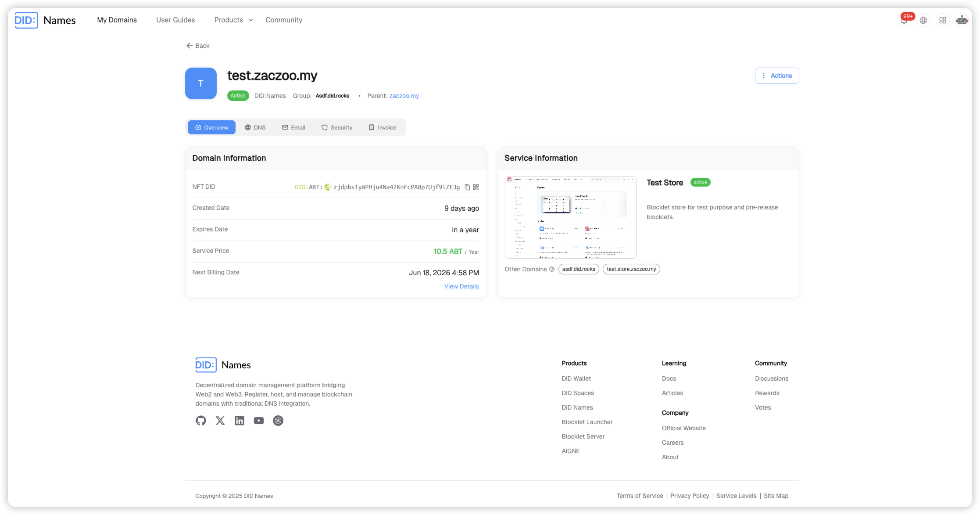Show the NFT DID QR code
This screenshot has width=980, height=515.
point(476,187)
